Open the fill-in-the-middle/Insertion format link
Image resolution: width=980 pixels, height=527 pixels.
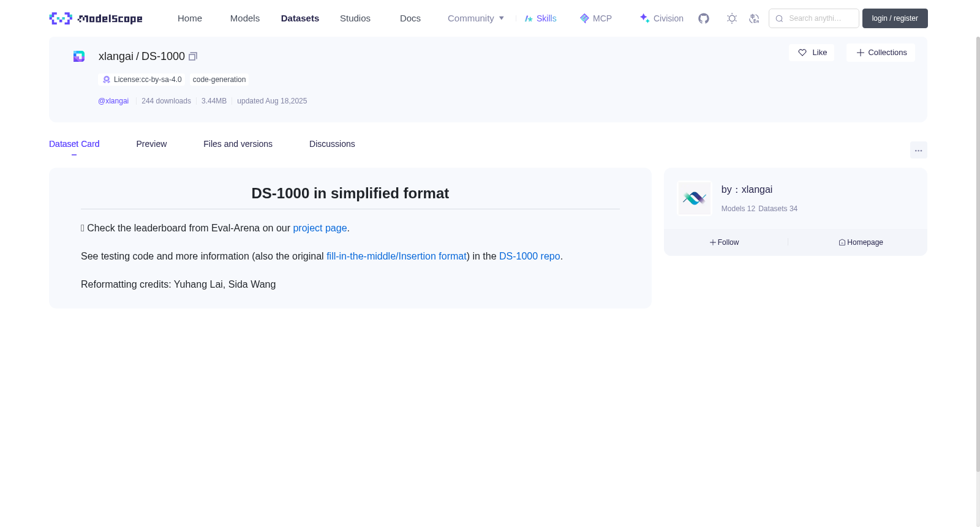click(396, 256)
